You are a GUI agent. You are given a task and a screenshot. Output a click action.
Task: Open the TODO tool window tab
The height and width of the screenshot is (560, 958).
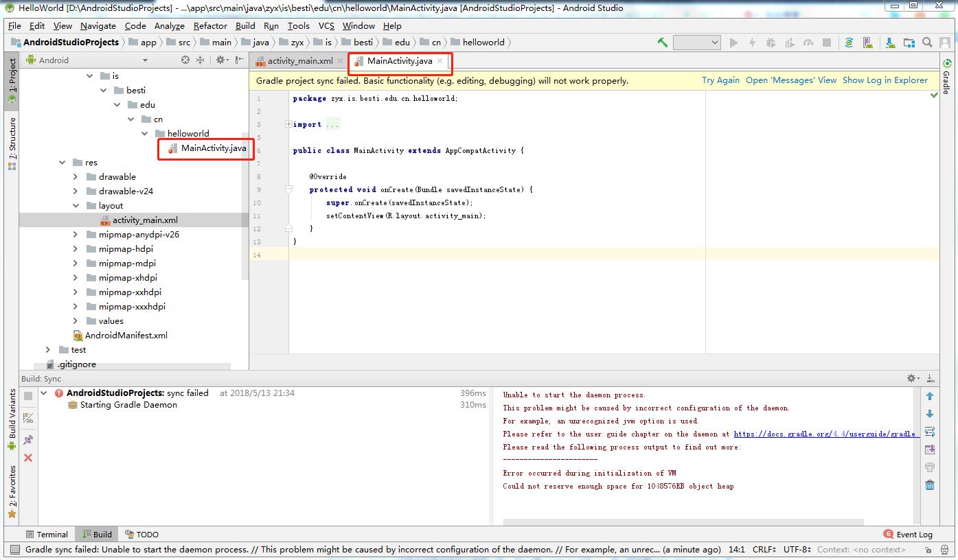pyautogui.click(x=141, y=534)
